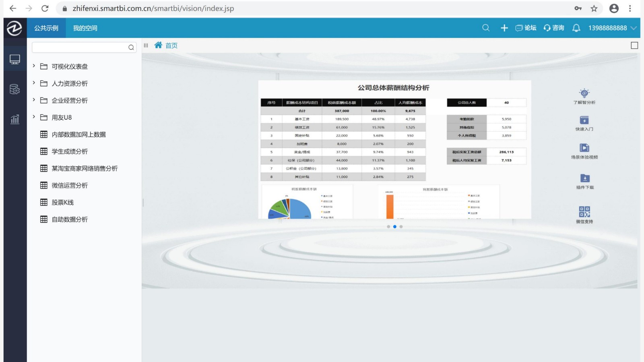Open the 股票K线 report
Image resolution: width=644 pixels, height=362 pixels.
[62, 203]
